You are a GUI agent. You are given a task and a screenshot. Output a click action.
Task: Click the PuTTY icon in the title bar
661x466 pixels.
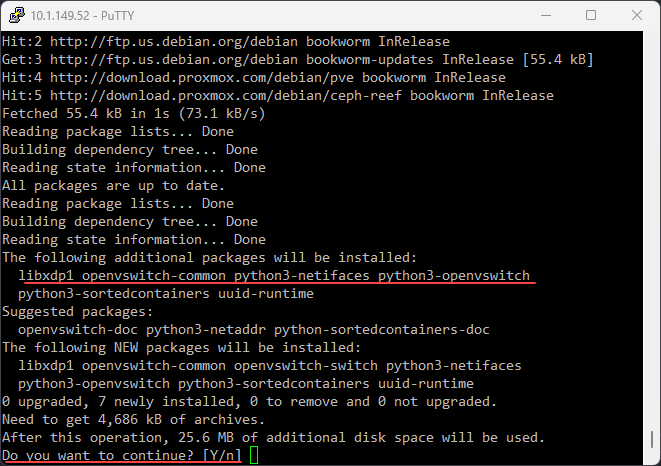click(15, 15)
